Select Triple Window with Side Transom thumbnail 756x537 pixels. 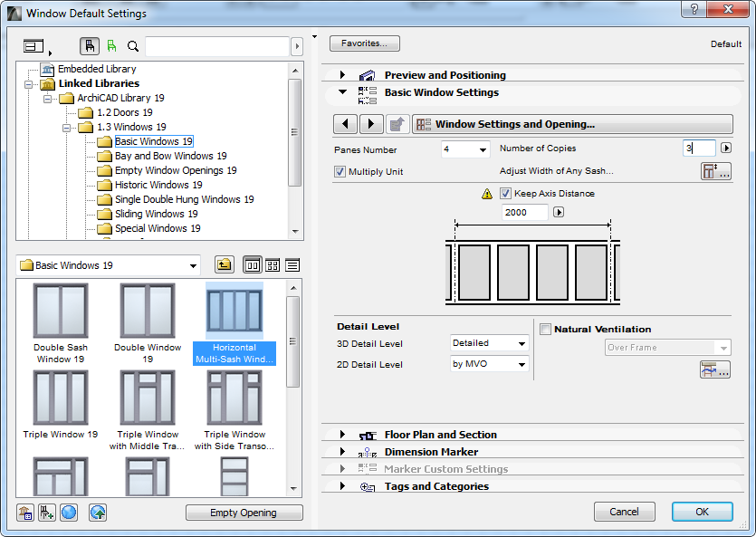pos(234,398)
